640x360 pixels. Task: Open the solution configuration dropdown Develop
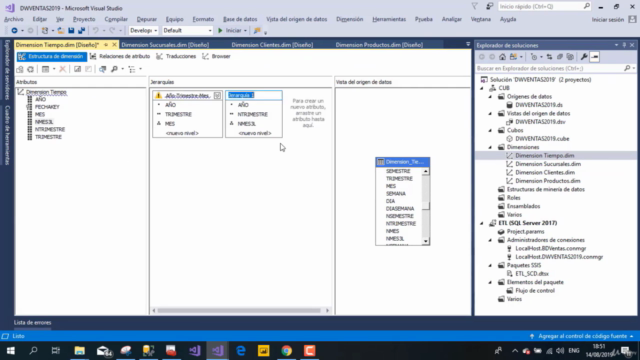coord(143,31)
